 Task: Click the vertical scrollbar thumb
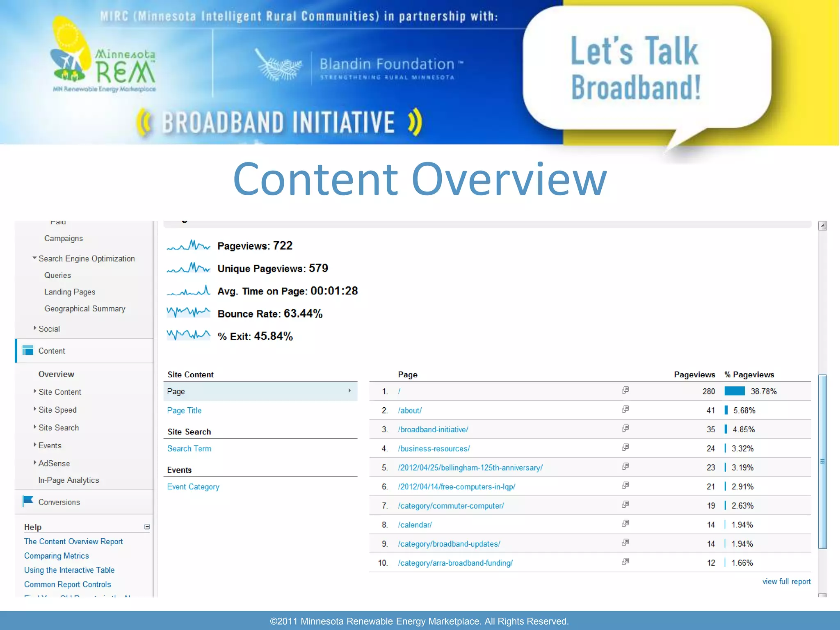coord(822,461)
